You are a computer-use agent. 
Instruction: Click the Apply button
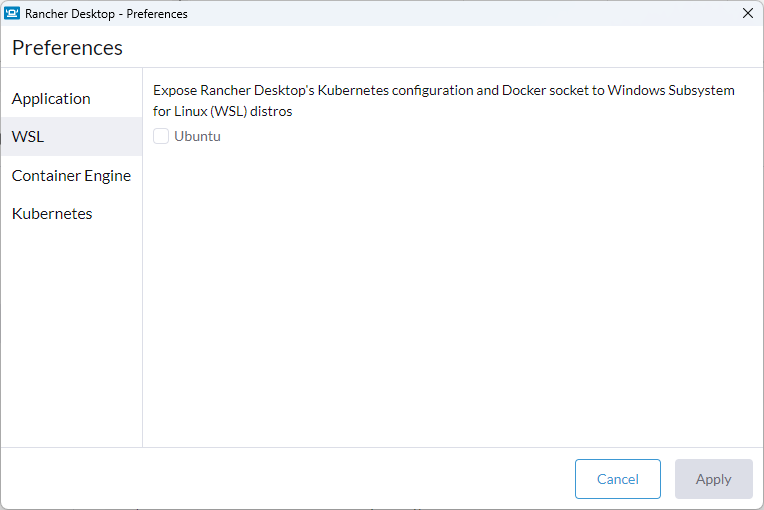713,479
